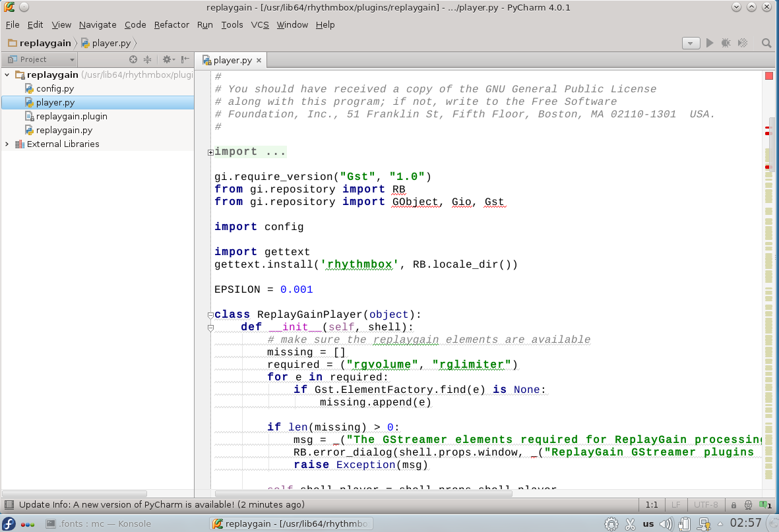Open the Code menu
This screenshot has width=779, height=532.
click(x=135, y=25)
